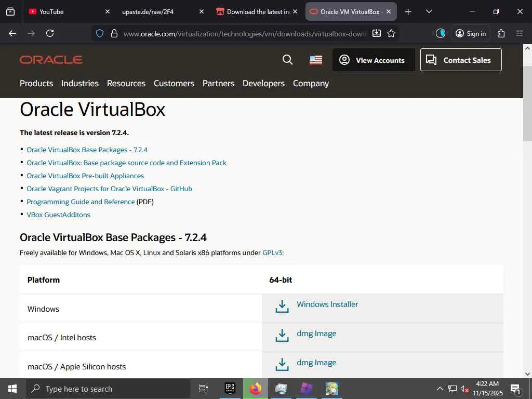Screen dimensions: 532x399
Task: Open Oracle VirtualBox Pre-built Appliances link
Action: tap(85, 176)
